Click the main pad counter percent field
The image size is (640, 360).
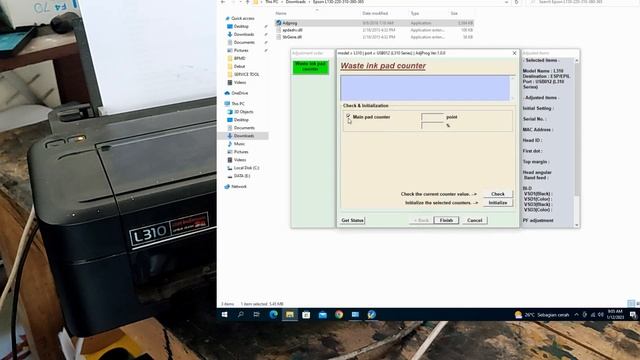coord(432,125)
